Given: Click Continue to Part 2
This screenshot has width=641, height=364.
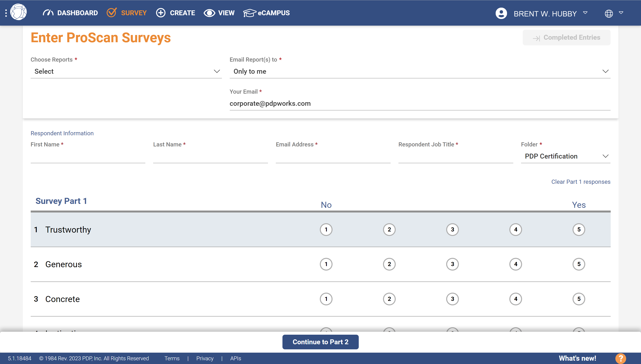Looking at the screenshot, I should (320, 342).
